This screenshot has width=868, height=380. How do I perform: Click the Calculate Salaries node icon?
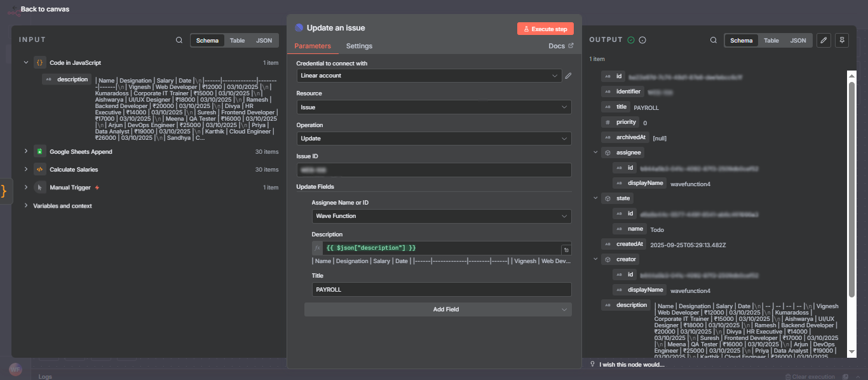(39, 169)
